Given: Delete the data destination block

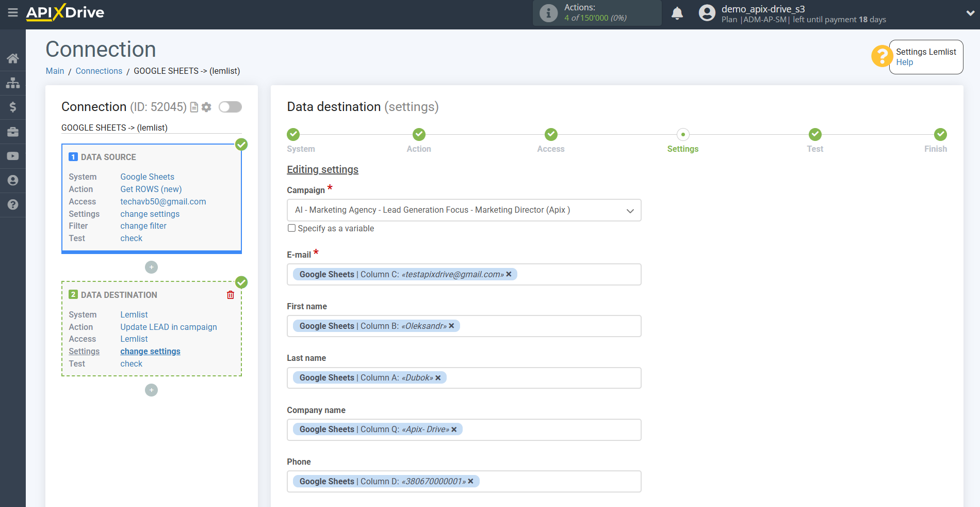Looking at the screenshot, I should [231, 295].
